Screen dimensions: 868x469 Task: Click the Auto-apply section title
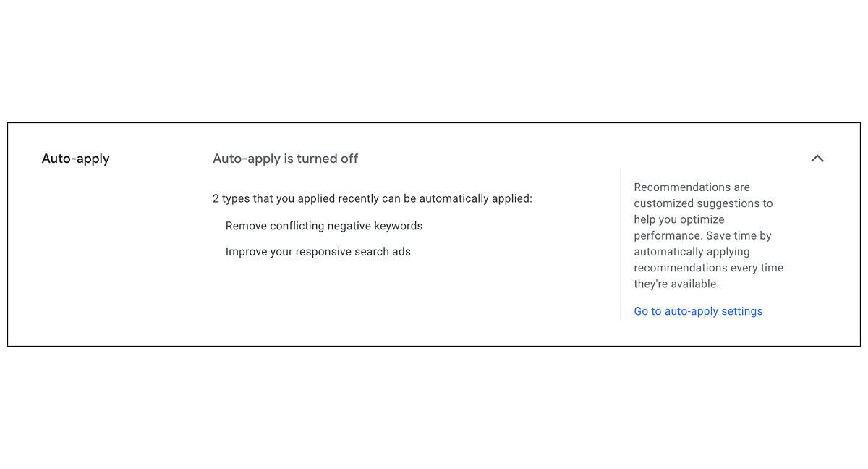76,159
